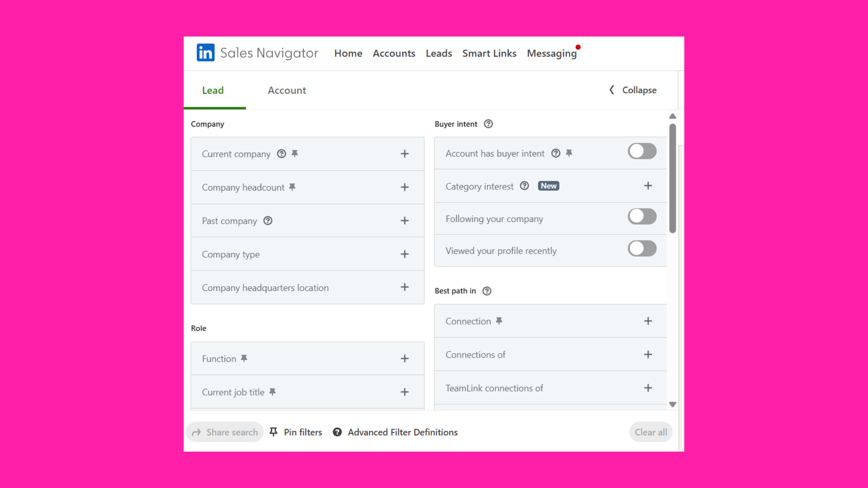Expand Category interest filter with plus
Viewport: 868px width, 488px height.
(x=648, y=186)
